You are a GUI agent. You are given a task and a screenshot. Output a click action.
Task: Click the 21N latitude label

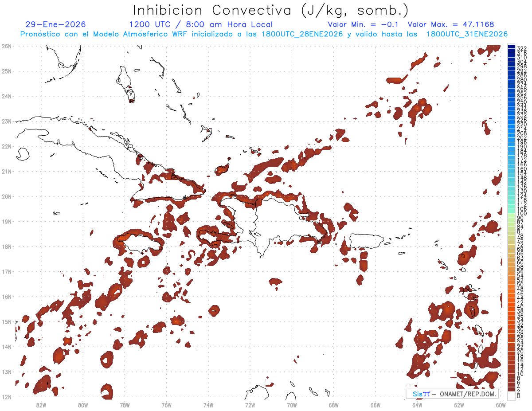tap(7, 171)
